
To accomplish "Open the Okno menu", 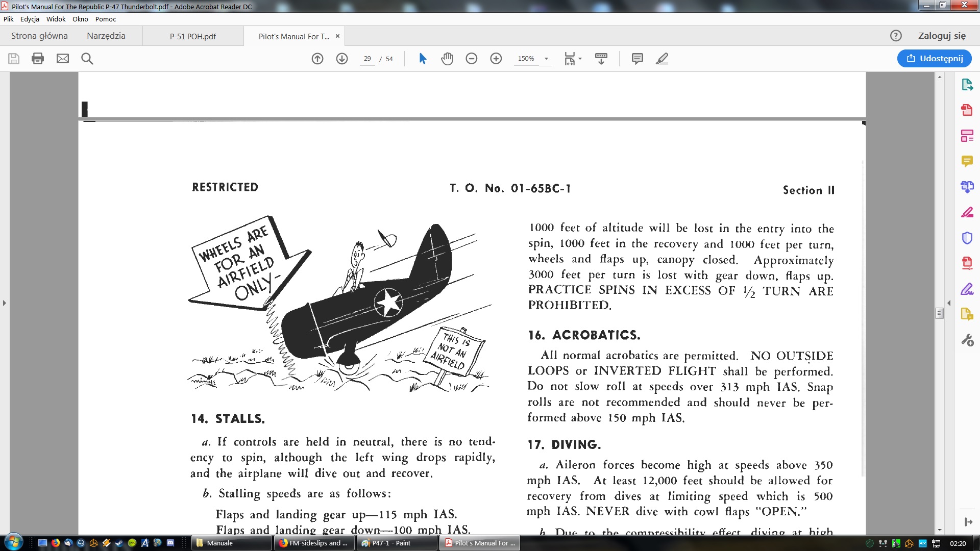I will pyautogui.click(x=80, y=19).
